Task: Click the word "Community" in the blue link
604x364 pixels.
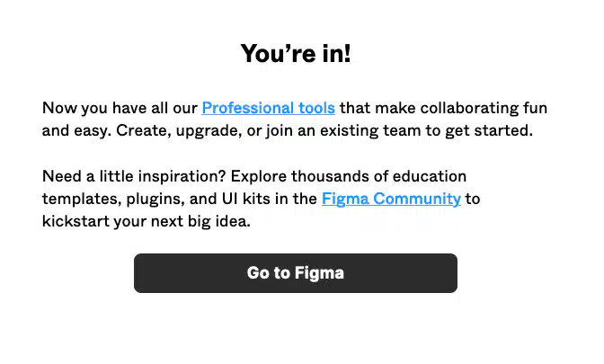Action: 417,200
